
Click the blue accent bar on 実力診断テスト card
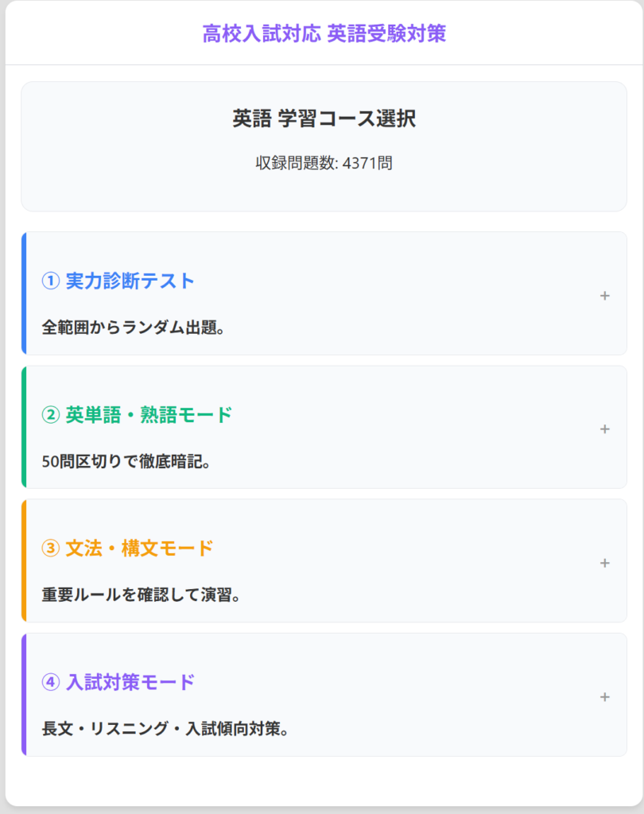pyautogui.click(x=24, y=293)
